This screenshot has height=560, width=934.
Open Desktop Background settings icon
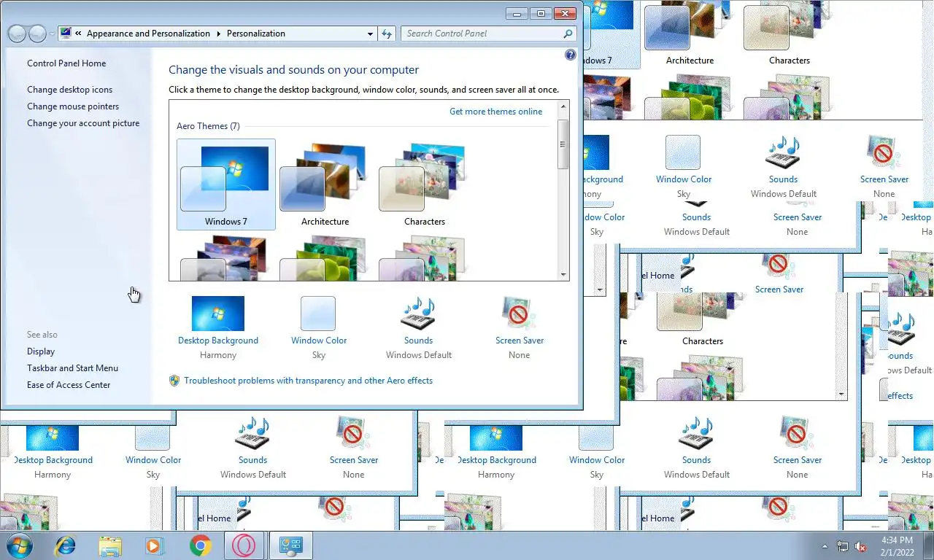[218, 314]
